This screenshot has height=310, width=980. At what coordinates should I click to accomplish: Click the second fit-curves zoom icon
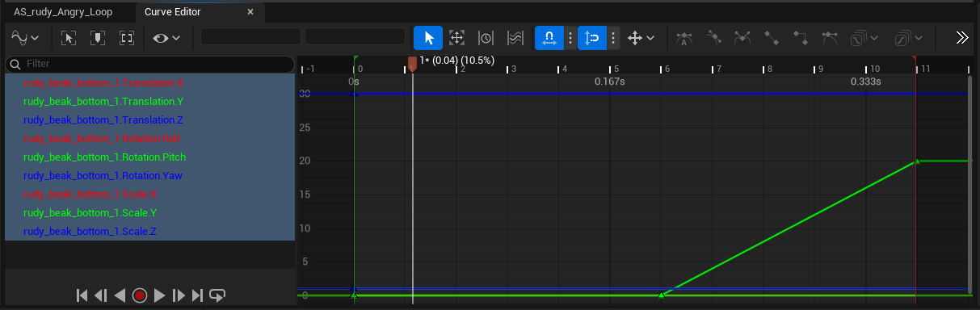pyautogui.click(x=98, y=37)
